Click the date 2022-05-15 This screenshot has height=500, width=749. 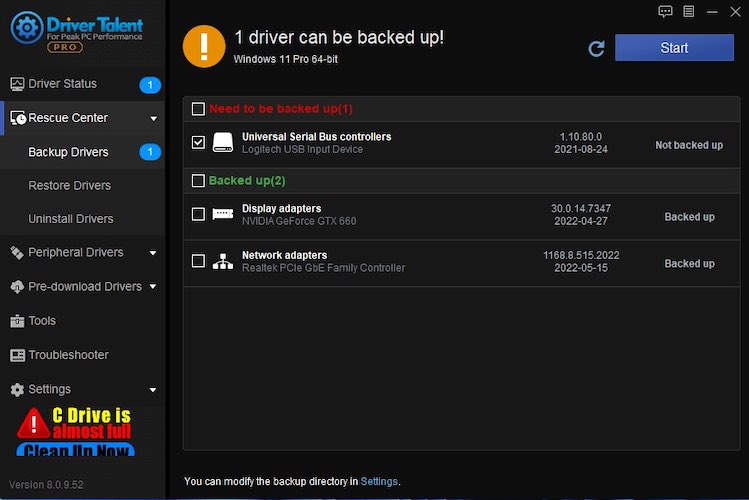581,268
